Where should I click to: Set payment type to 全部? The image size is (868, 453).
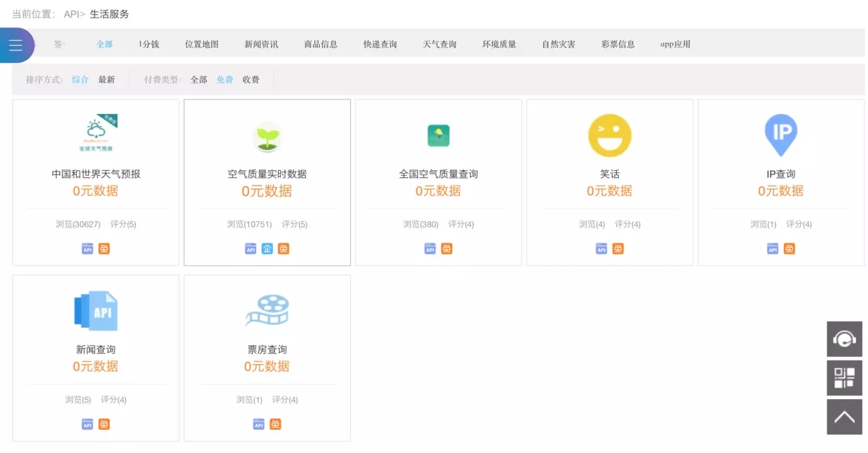(199, 80)
